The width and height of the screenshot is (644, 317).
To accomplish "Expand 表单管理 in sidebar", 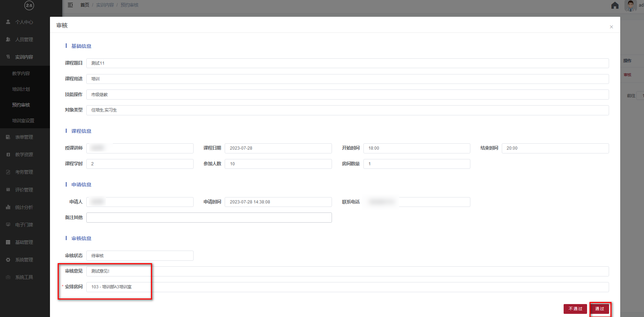I will click(25, 137).
